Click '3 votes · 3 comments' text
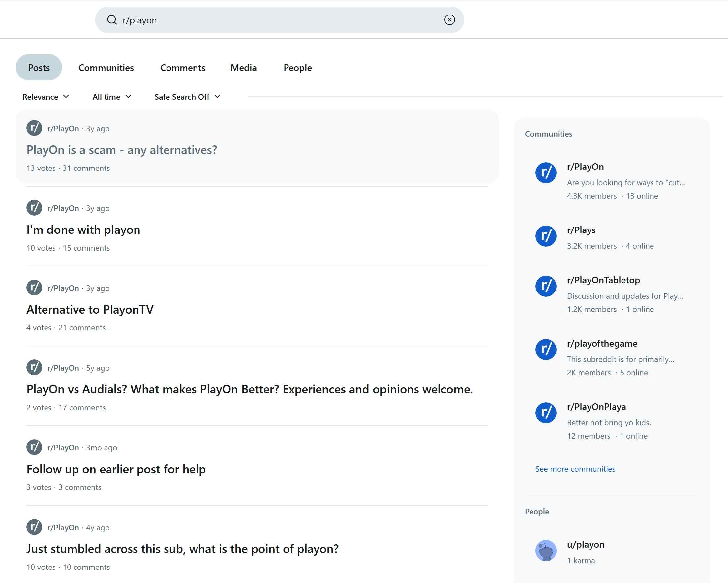 pyautogui.click(x=64, y=487)
